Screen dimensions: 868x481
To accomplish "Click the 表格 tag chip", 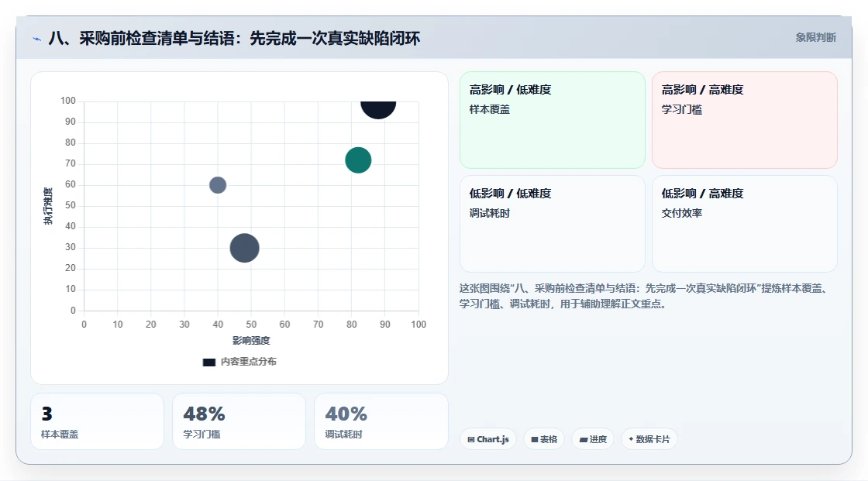I will tap(544, 439).
